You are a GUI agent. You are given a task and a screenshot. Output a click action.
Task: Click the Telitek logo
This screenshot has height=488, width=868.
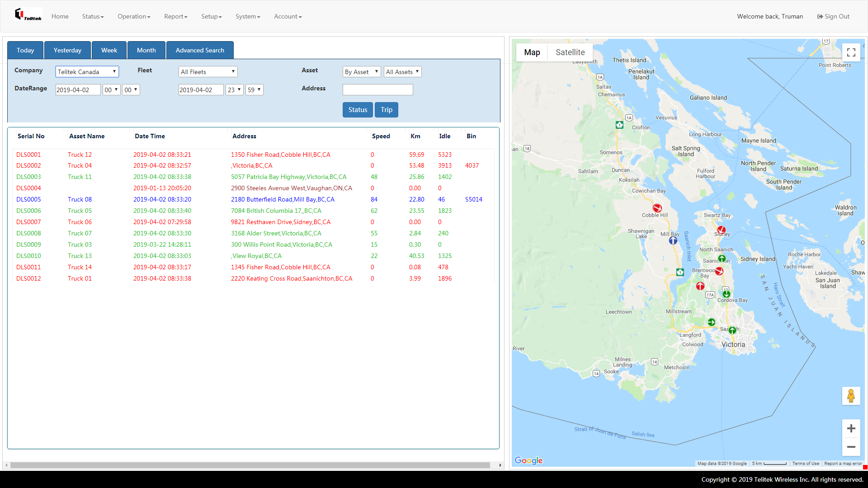[28, 15]
